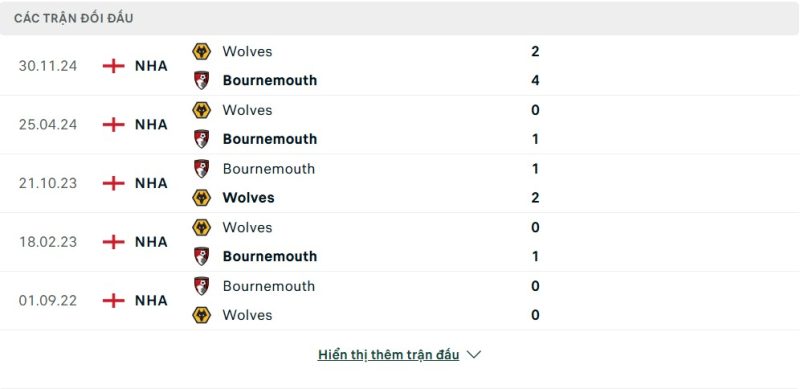The image size is (800, 389).
Task: Open match dated 18.02.23
Action: pyautogui.click(x=48, y=242)
